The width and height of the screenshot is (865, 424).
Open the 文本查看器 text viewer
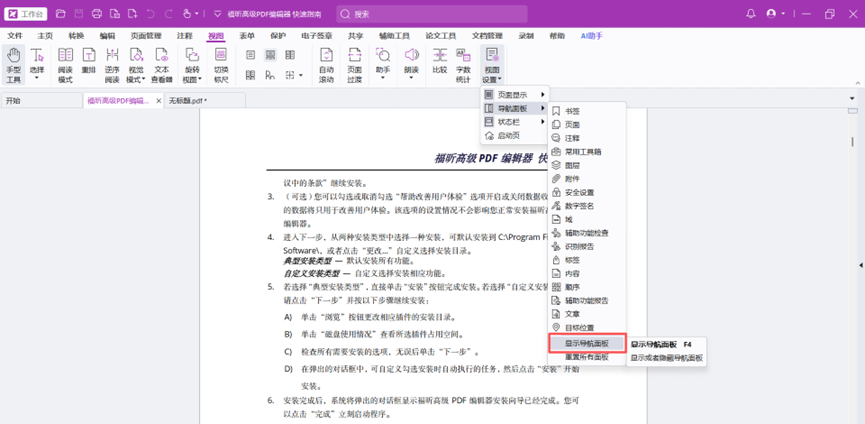161,64
